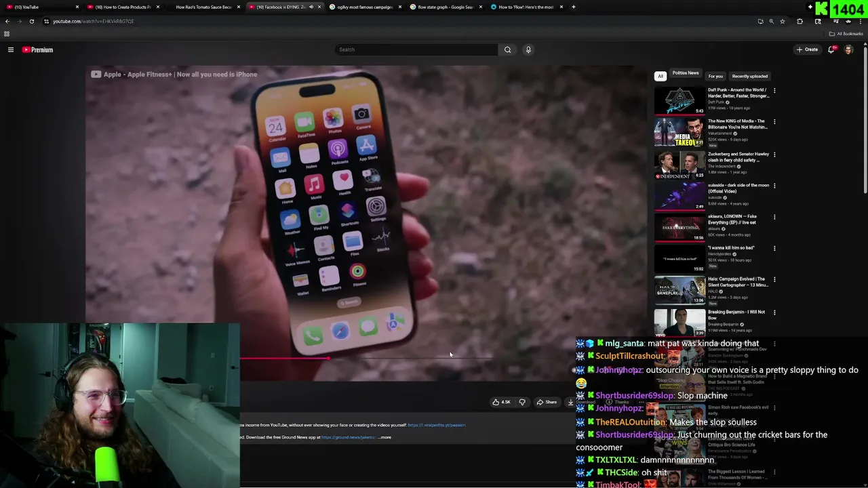The width and height of the screenshot is (868, 488).
Task: Expand description with '...more'
Action: pos(384,437)
